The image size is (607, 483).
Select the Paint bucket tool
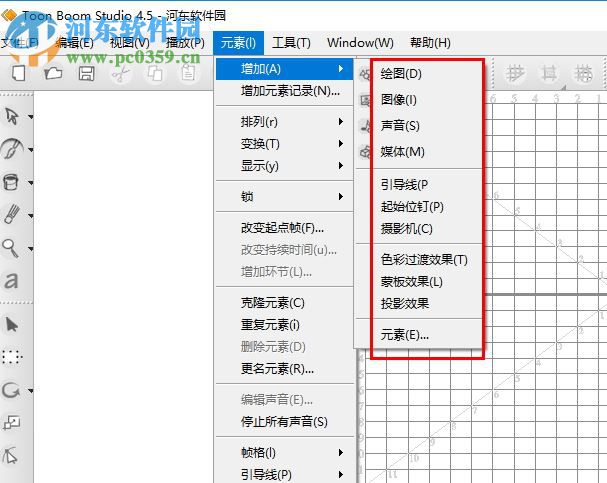pyautogui.click(x=12, y=182)
